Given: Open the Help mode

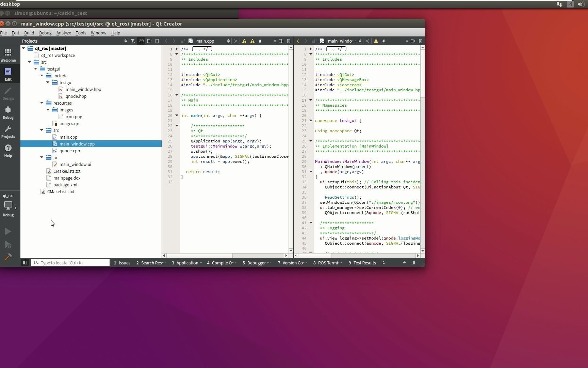Looking at the screenshot, I should [x=8, y=150].
